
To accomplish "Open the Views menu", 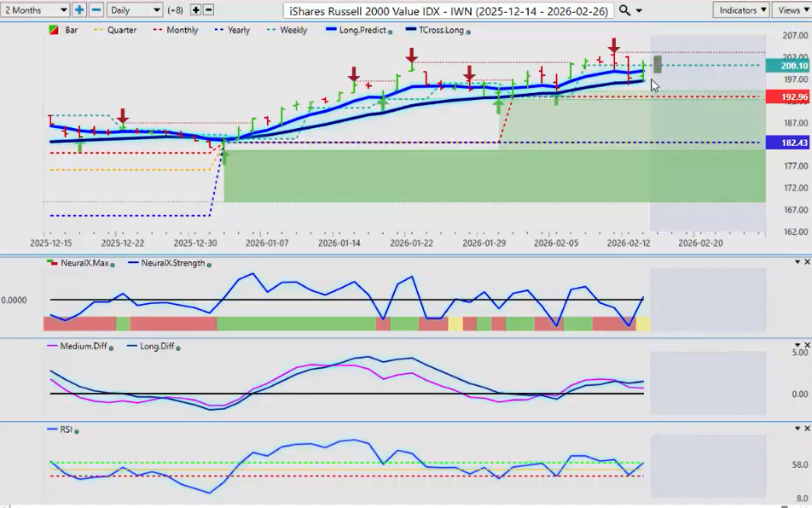I will click(x=792, y=9).
